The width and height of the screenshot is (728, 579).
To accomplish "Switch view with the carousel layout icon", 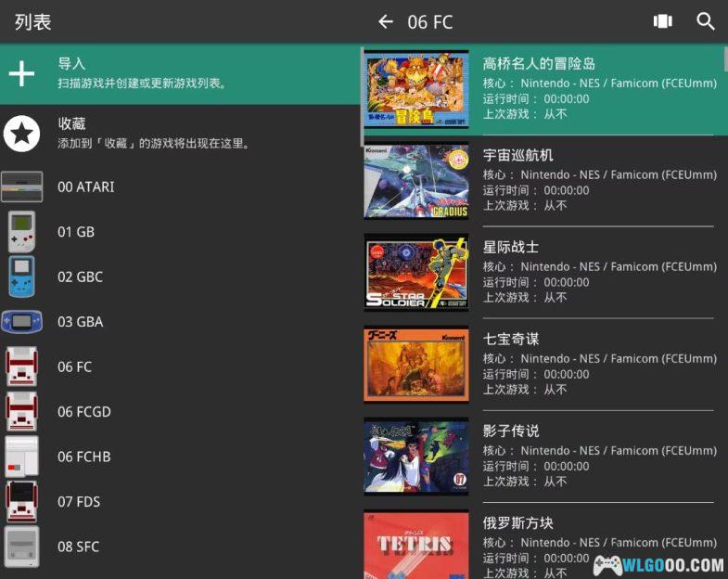I will [x=662, y=21].
